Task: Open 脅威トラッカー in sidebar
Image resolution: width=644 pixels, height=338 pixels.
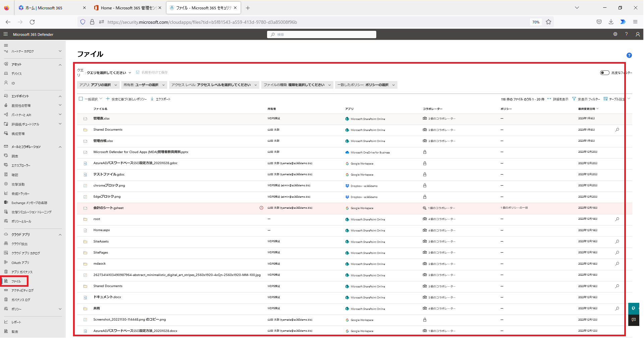Action: coord(20,194)
